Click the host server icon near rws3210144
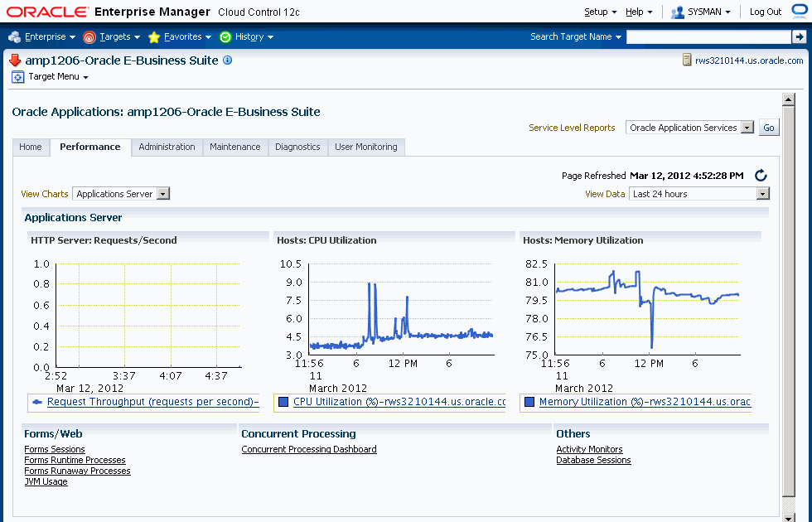The image size is (812, 522). [x=687, y=60]
